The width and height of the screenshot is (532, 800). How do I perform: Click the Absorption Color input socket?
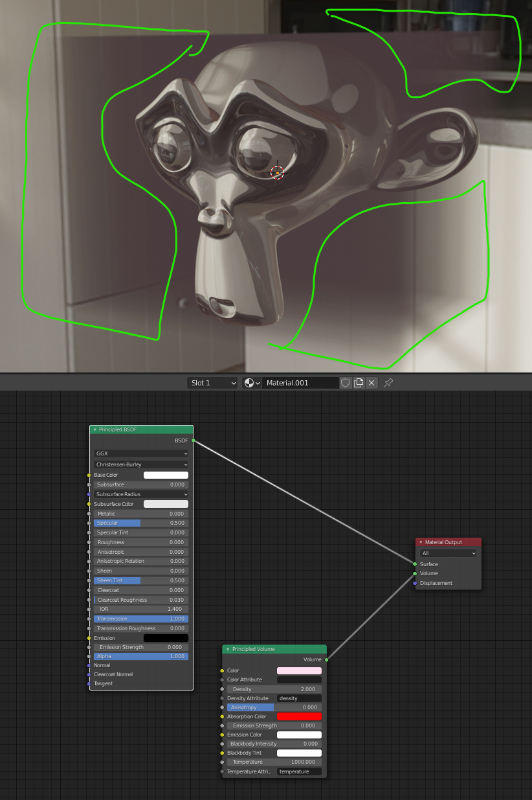223,716
